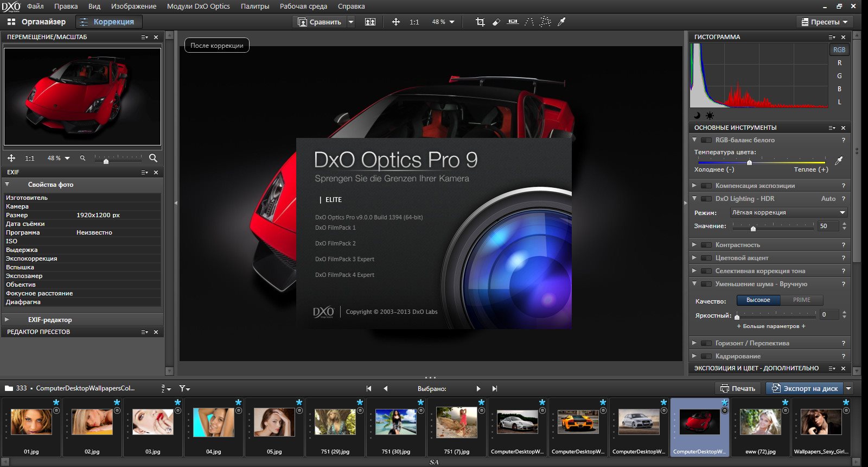Viewport: 868px width, 467px height.
Task: Select PRIME noise reduction quality
Action: click(802, 300)
